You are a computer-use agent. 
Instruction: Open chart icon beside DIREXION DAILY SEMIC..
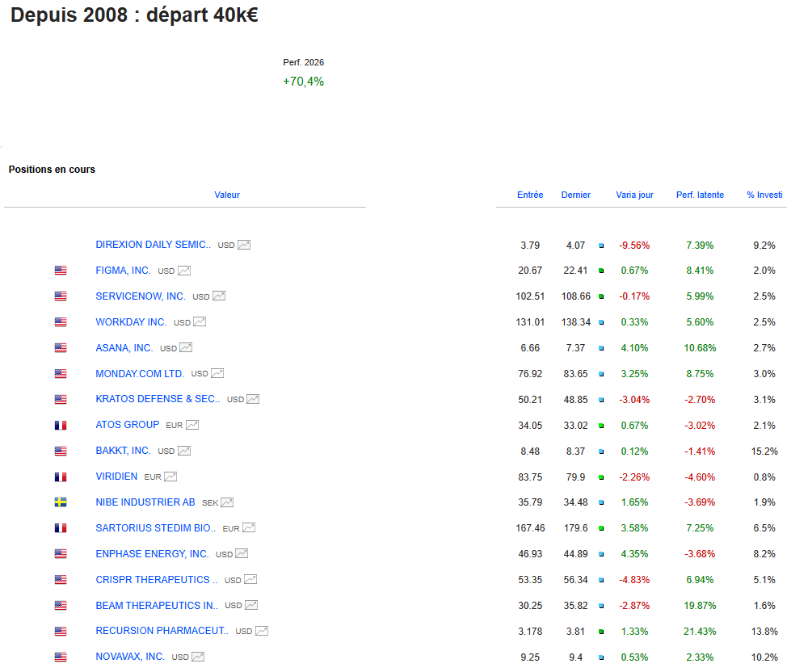tap(244, 245)
